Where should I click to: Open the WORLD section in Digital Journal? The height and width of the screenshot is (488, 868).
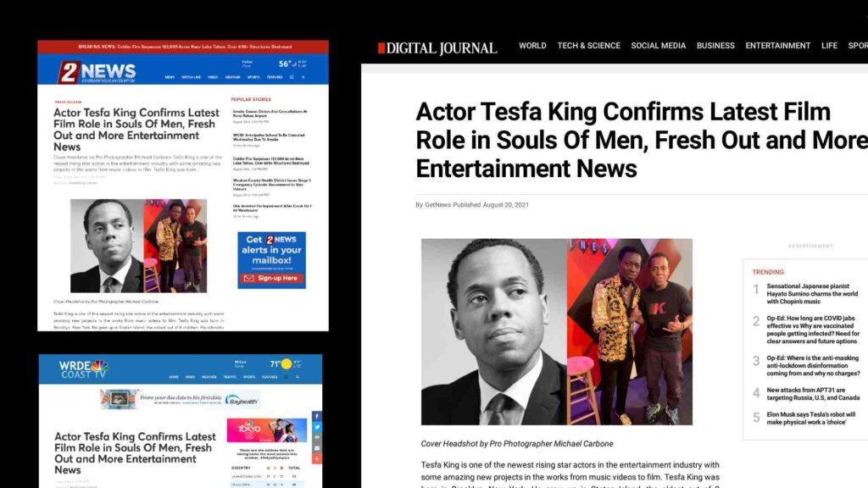pyautogui.click(x=532, y=46)
